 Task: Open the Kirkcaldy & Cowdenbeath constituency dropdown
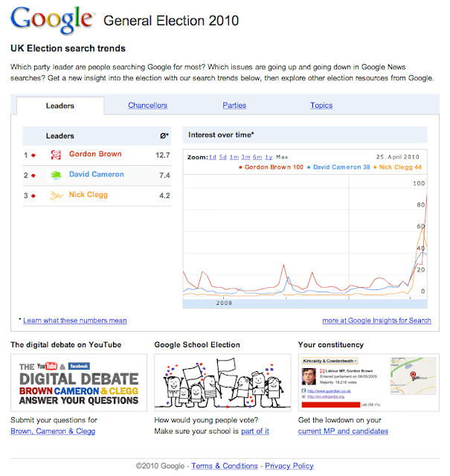point(329,361)
